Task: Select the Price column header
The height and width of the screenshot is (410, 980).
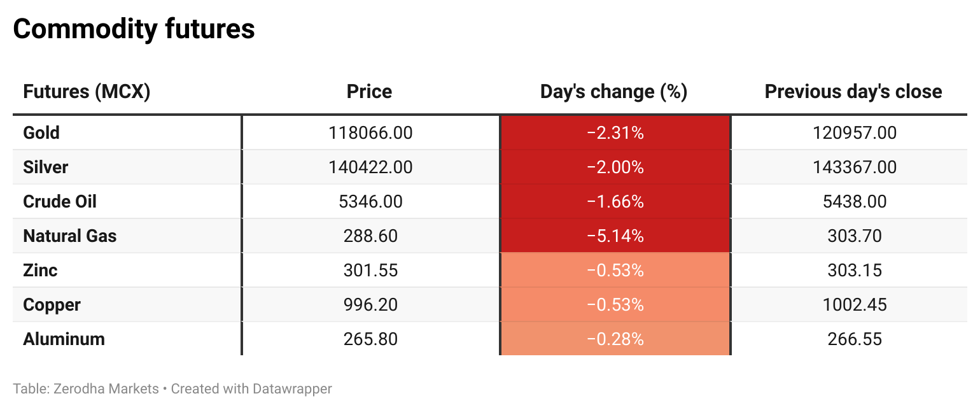Action: point(369,92)
